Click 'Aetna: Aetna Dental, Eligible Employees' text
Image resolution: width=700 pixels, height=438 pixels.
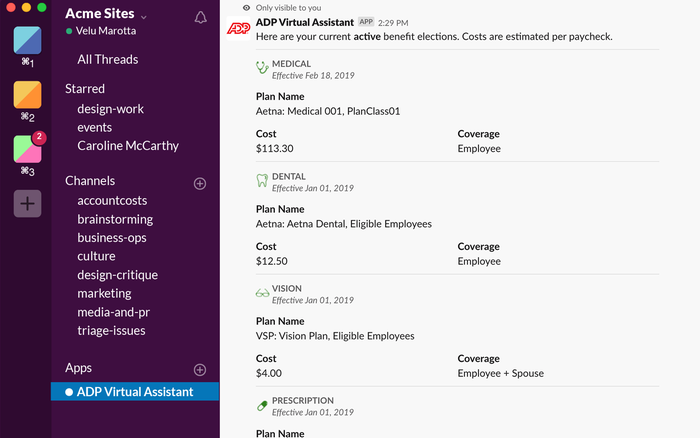344,224
